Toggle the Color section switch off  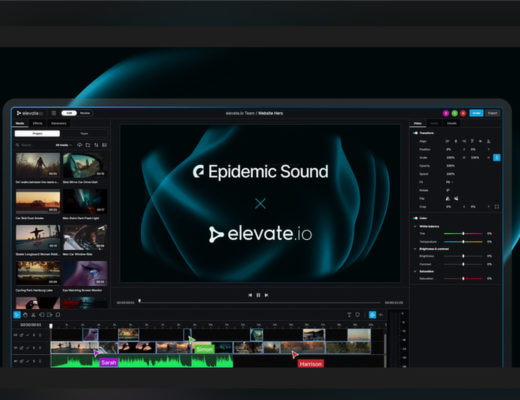tap(415, 218)
